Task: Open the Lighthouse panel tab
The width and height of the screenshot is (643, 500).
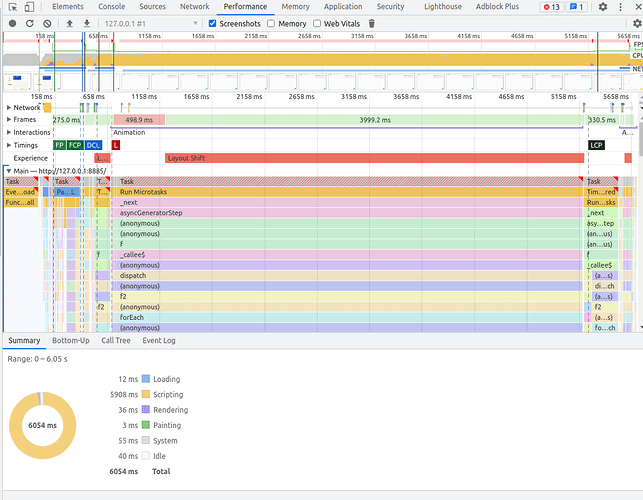Action: pyautogui.click(x=443, y=7)
